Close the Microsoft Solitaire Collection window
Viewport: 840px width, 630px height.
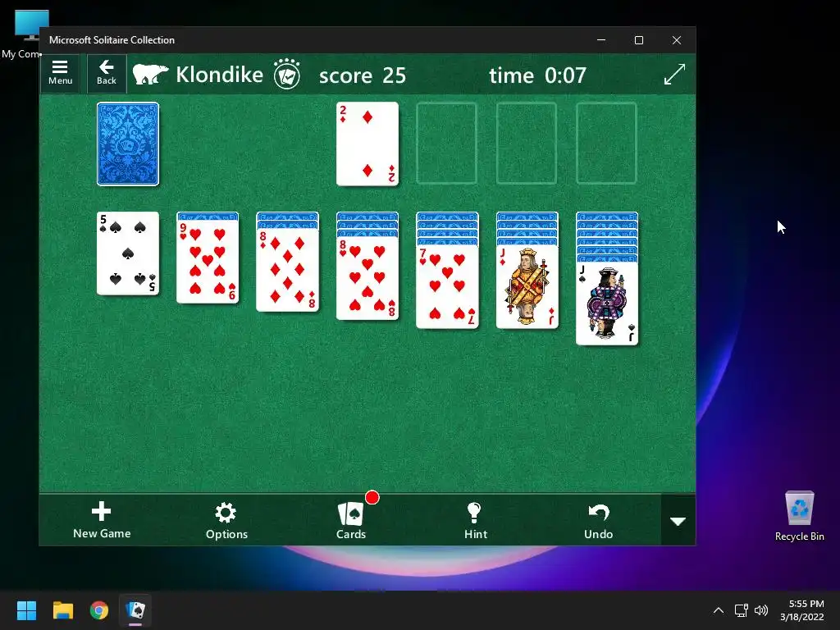point(677,40)
